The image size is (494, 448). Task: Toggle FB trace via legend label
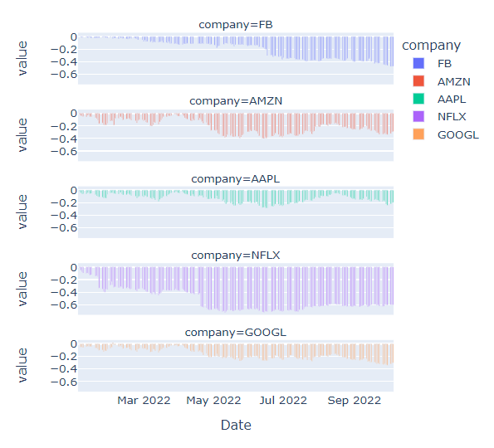(x=444, y=64)
